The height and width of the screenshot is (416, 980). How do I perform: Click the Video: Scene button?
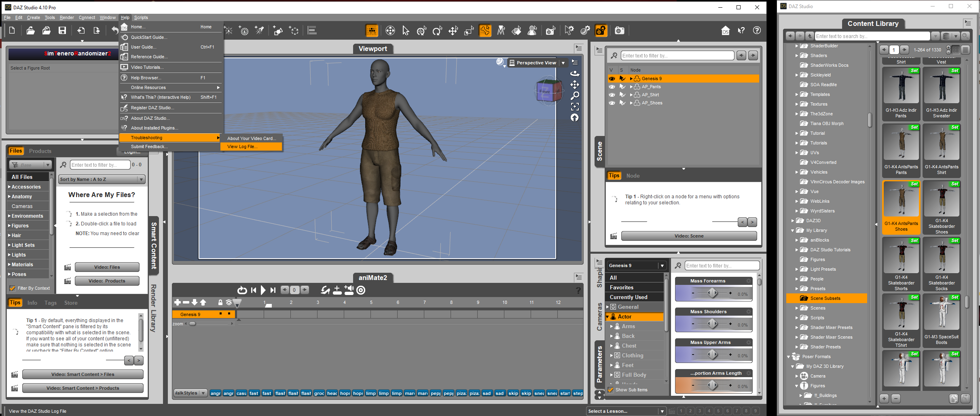pyautogui.click(x=688, y=236)
